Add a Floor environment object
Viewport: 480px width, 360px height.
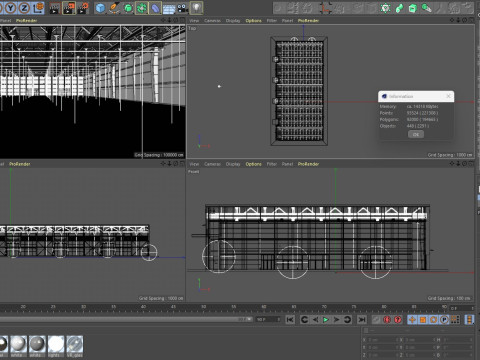(x=169, y=8)
